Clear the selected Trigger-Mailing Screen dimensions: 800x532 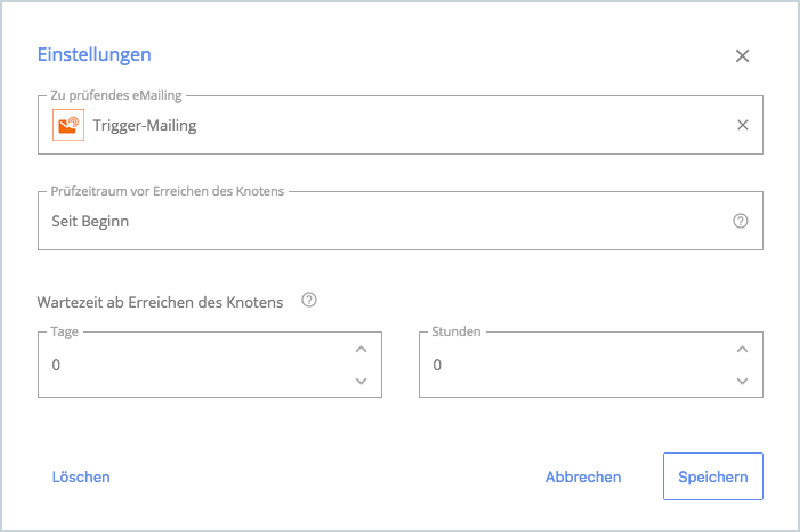tap(742, 125)
